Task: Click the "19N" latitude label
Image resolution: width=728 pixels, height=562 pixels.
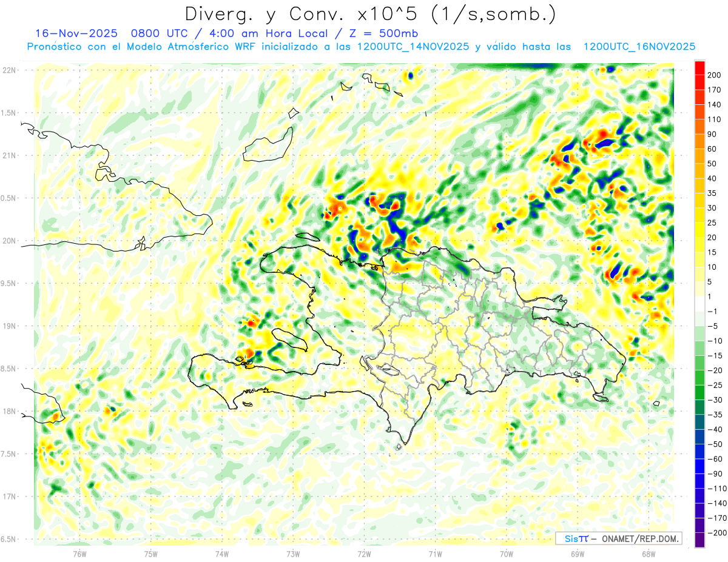Action: pyautogui.click(x=8, y=326)
